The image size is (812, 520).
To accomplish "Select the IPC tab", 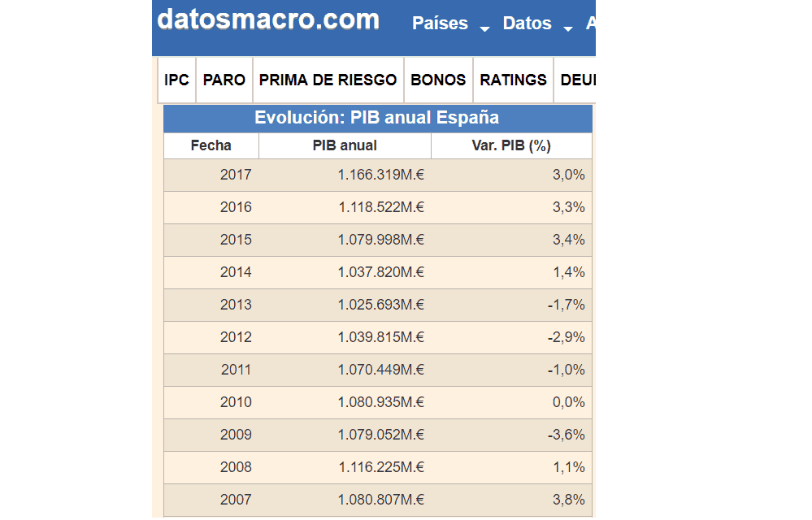I will coord(176,80).
